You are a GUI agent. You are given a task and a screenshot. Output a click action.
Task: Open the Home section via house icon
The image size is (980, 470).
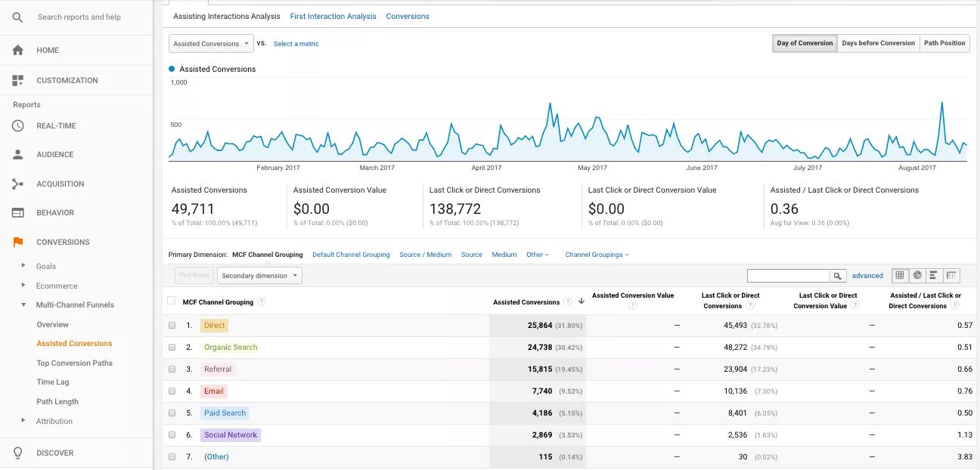point(18,50)
